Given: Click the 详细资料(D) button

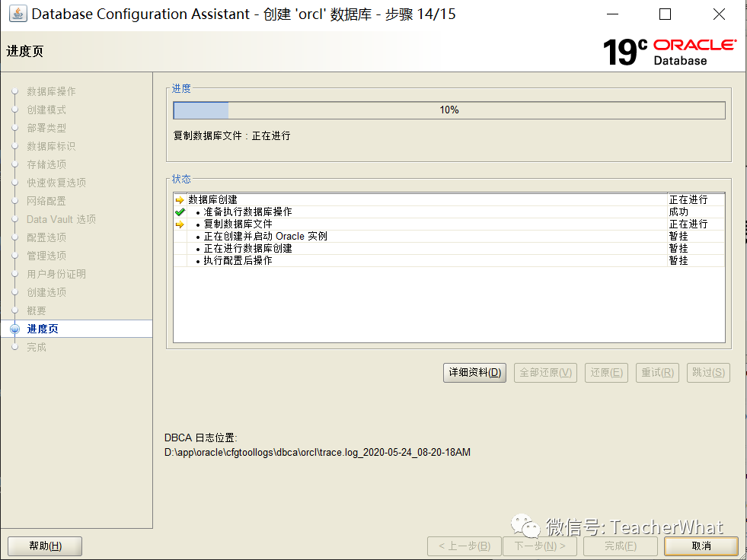Looking at the screenshot, I should pyautogui.click(x=474, y=372).
